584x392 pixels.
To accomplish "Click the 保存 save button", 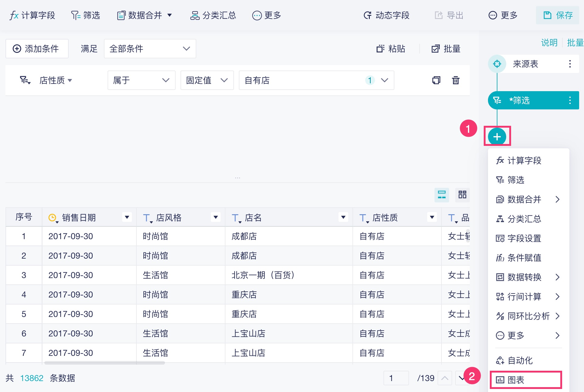I will [x=557, y=15].
